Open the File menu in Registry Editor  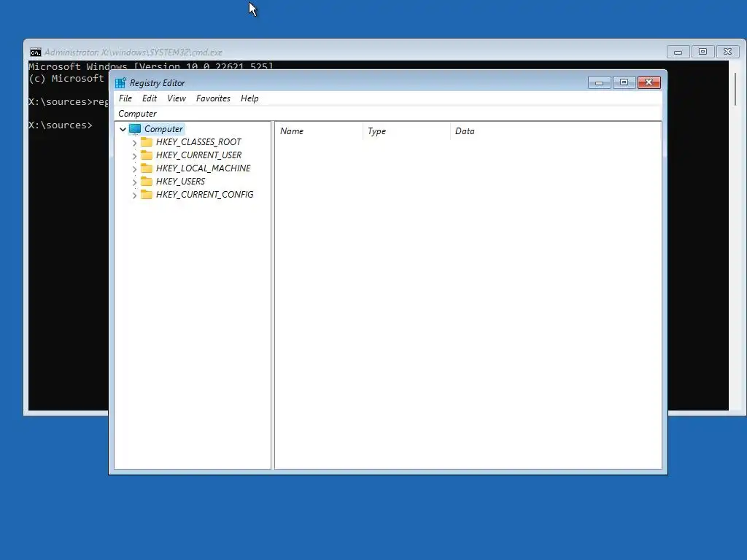[x=125, y=98]
